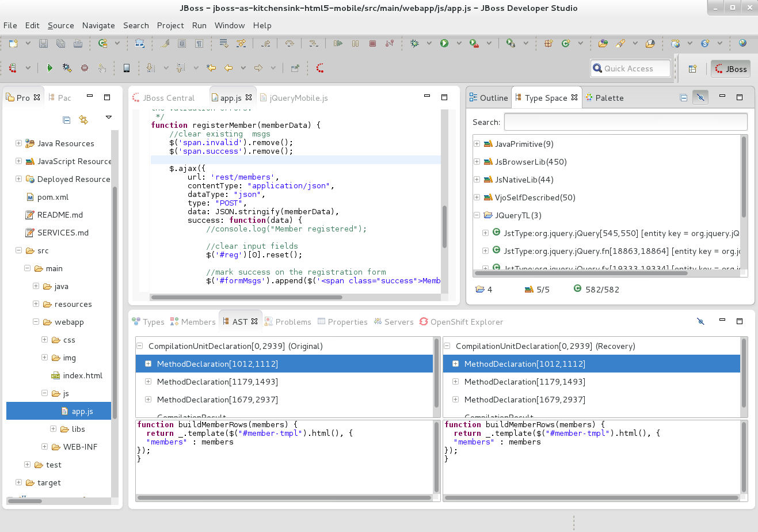Image resolution: width=758 pixels, height=532 pixels.
Task: Switch to the Palette tab
Action: point(604,98)
